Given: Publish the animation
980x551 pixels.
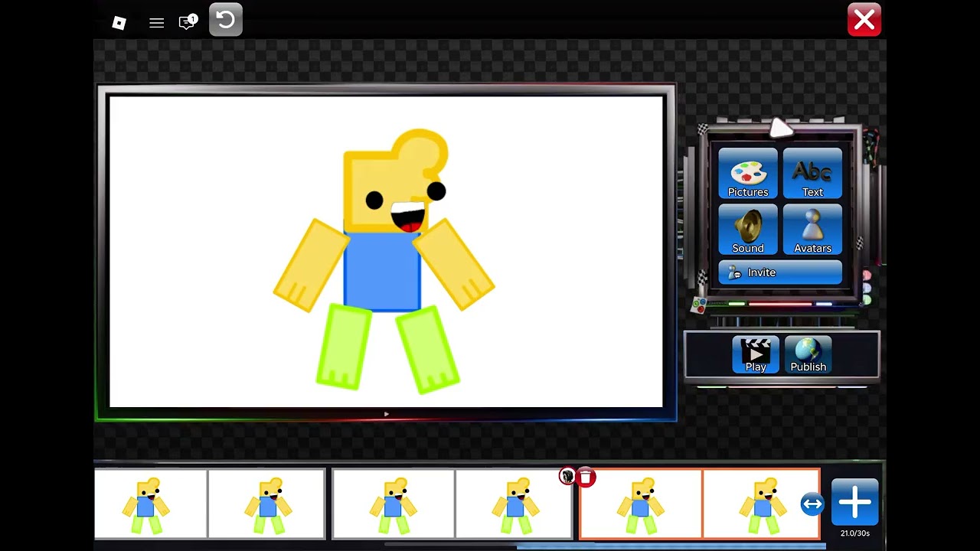Looking at the screenshot, I should [x=808, y=355].
